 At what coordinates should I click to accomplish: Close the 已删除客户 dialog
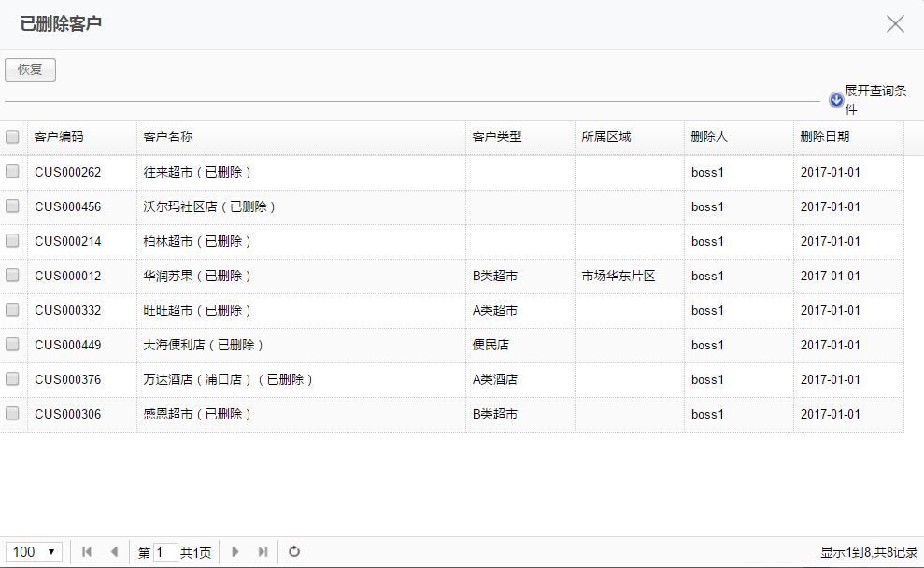[x=895, y=24]
